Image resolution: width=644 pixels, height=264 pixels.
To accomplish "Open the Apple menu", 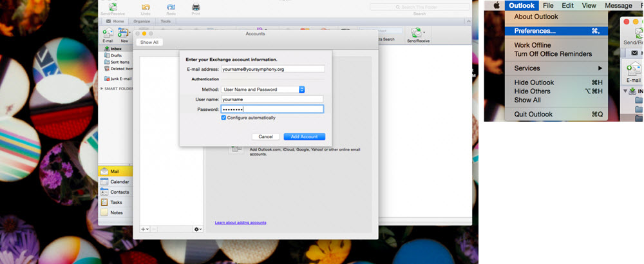I will (x=496, y=5).
